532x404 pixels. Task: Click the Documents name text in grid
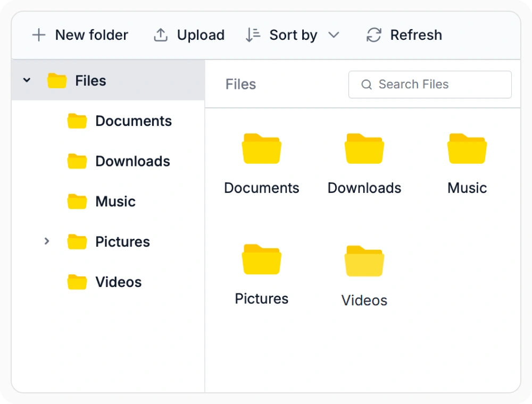point(262,188)
